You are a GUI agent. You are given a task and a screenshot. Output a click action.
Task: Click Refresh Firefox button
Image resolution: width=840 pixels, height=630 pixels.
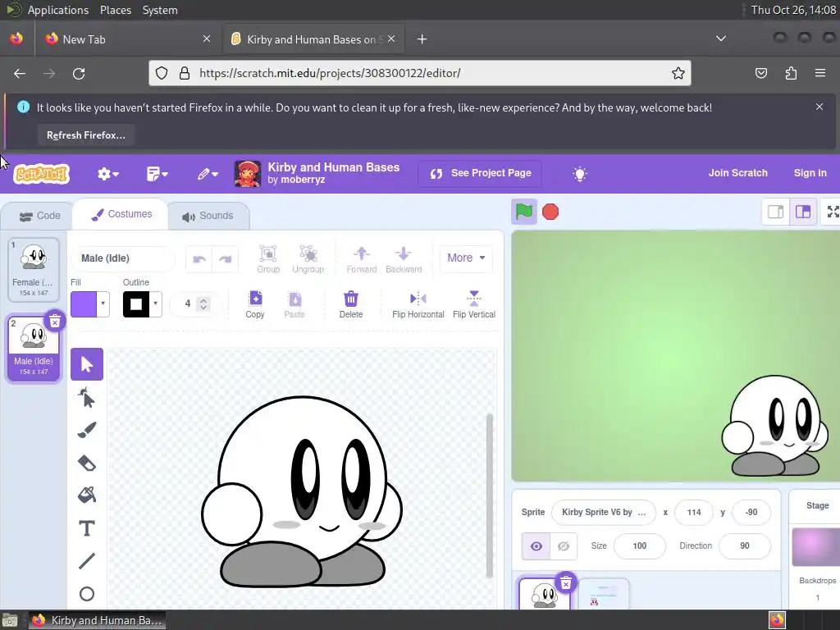coord(85,135)
